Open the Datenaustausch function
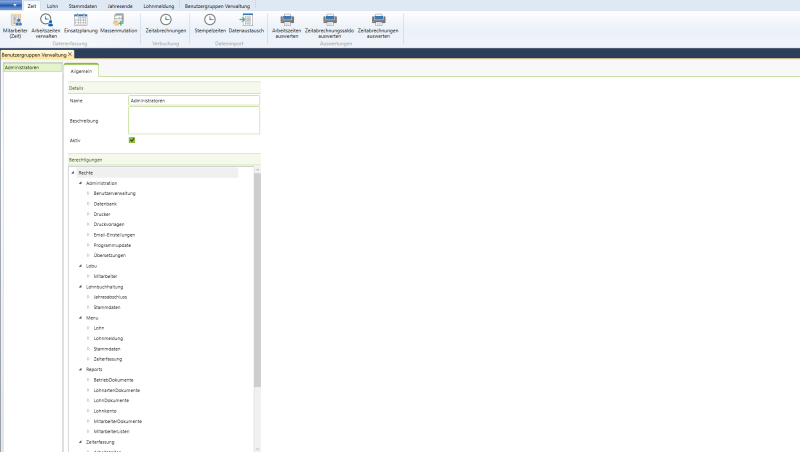Screen dimensions: 800x452 [246, 23]
